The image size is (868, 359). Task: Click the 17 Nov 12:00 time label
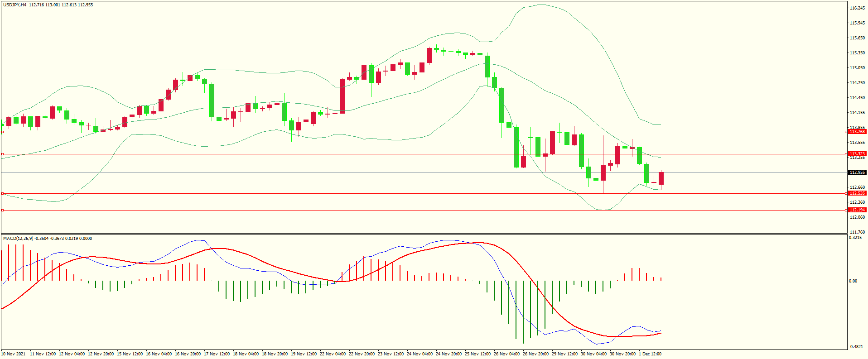(x=217, y=354)
